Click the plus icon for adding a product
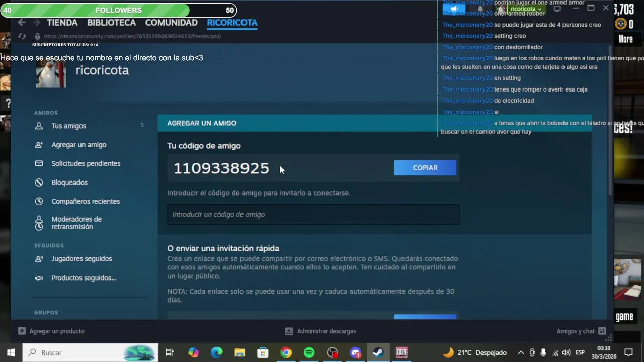 coord(22,331)
